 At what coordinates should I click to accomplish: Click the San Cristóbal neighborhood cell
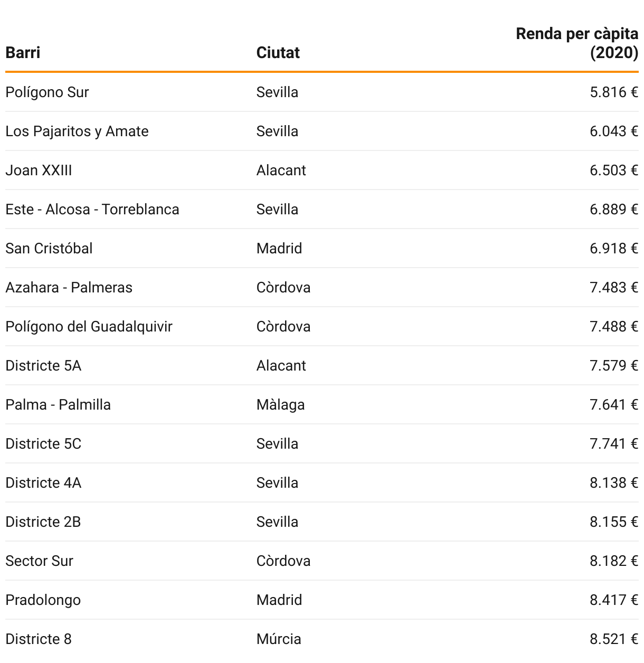pos(49,249)
